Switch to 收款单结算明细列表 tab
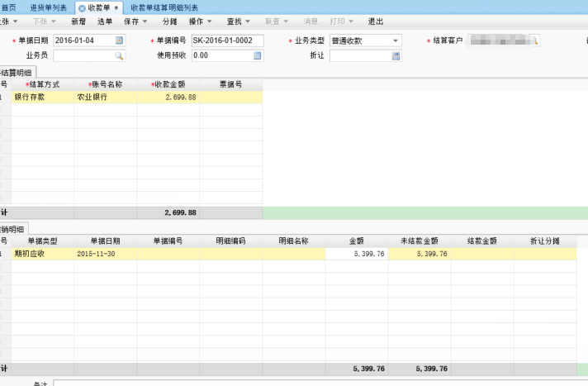This screenshot has width=588, height=386. 164,7
